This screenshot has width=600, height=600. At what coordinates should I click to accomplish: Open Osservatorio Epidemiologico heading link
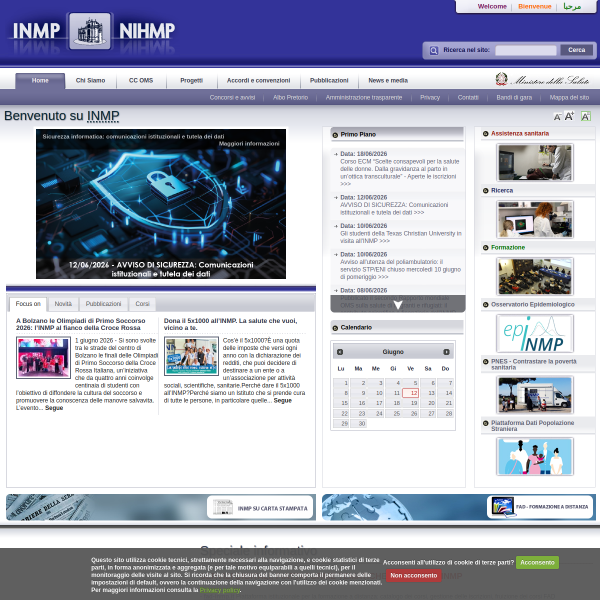[x=533, y=305]
